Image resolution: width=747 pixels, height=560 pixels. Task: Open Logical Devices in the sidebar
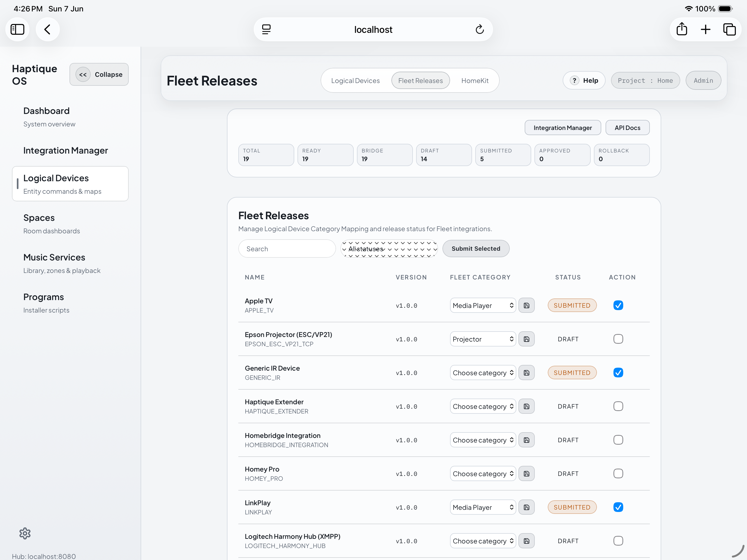click(70, 184)
